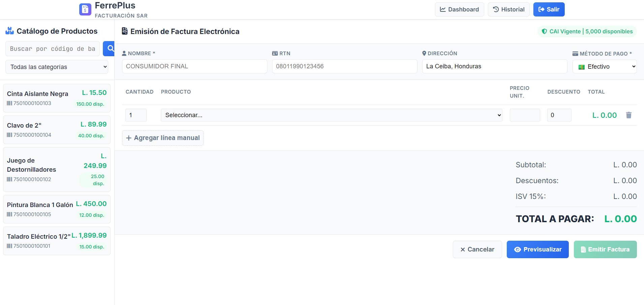Click the CAI Vigente shield badge
This screenshot has height=305, width=644.
tap(587, 31)
